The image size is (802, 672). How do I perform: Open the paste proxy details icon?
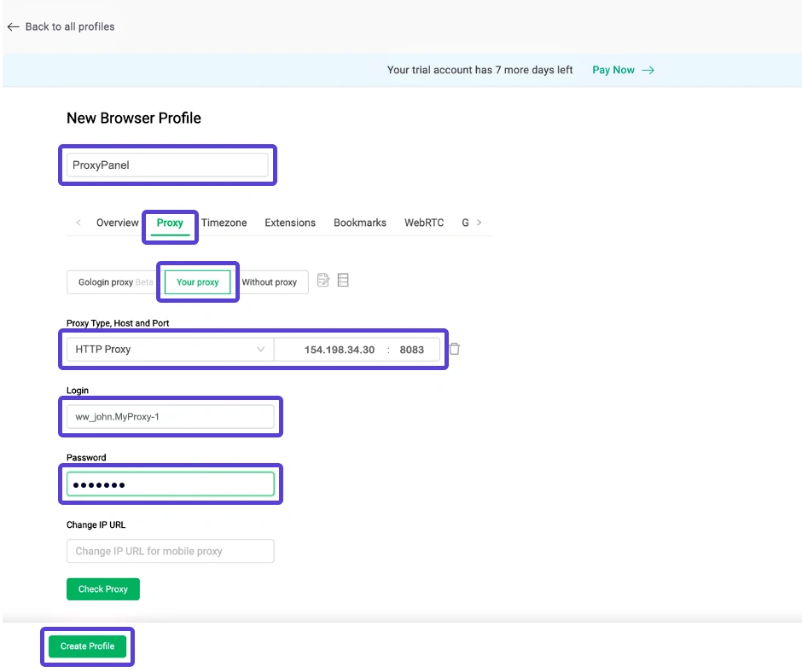323,280
